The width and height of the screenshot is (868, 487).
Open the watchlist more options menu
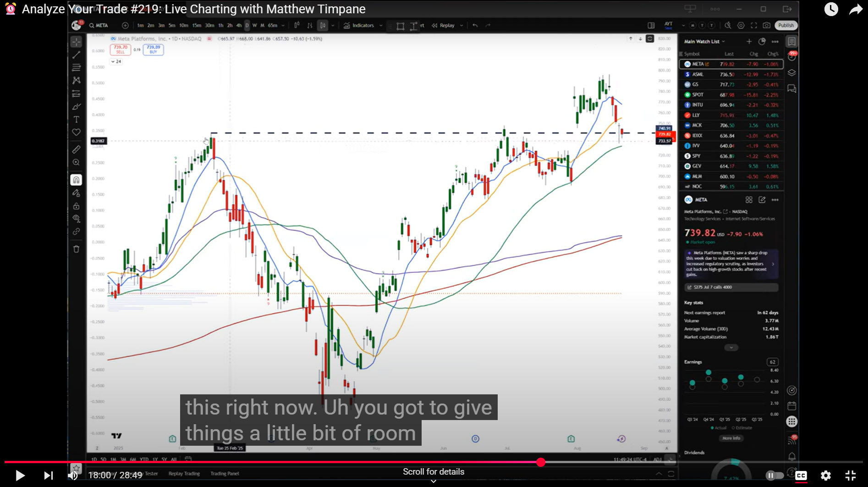(x=775, y=41)
